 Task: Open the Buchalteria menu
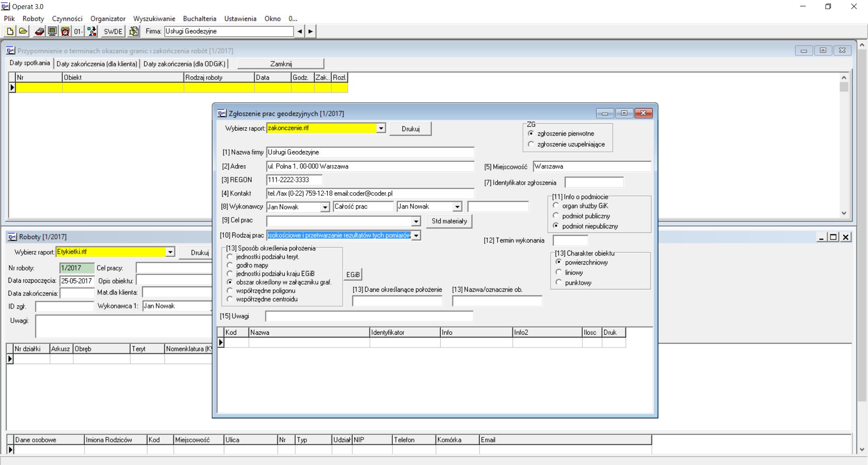[x=199, y=19]
